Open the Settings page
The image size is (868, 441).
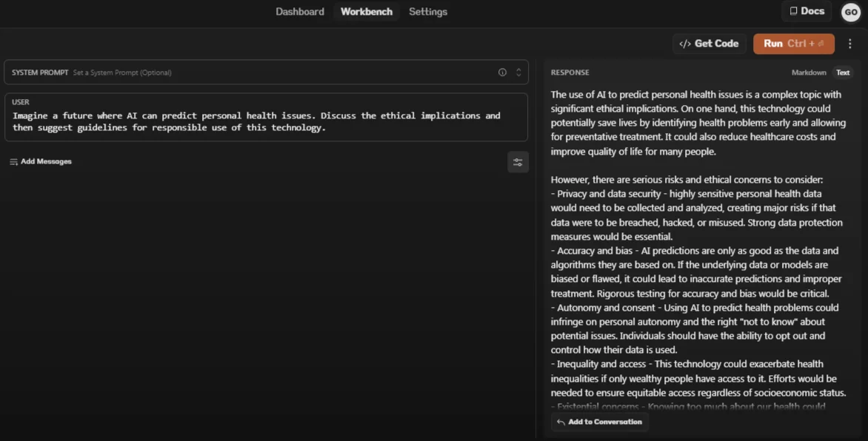pyautogui.click(x=428, y=11)
